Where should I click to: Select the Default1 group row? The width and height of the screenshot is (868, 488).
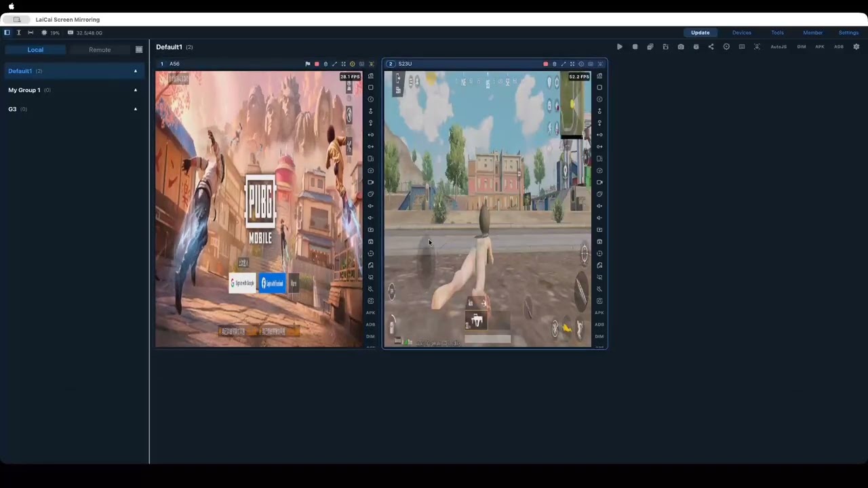(73, 71)
